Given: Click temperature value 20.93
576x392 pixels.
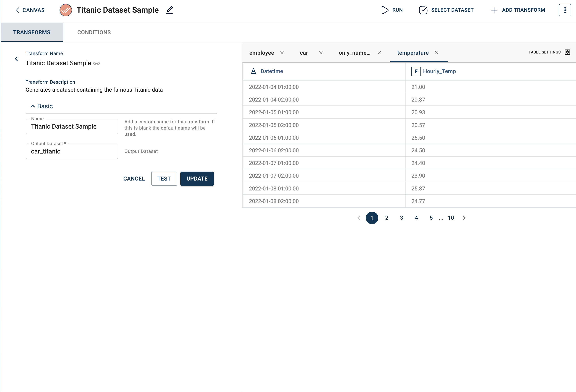Looking at the screenshot, I should pos(418,112).
